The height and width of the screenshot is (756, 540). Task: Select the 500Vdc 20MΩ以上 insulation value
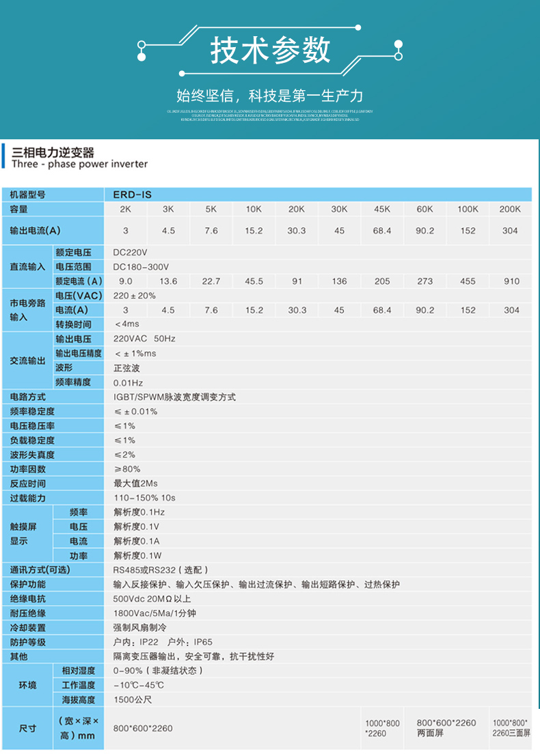[152, 599]
